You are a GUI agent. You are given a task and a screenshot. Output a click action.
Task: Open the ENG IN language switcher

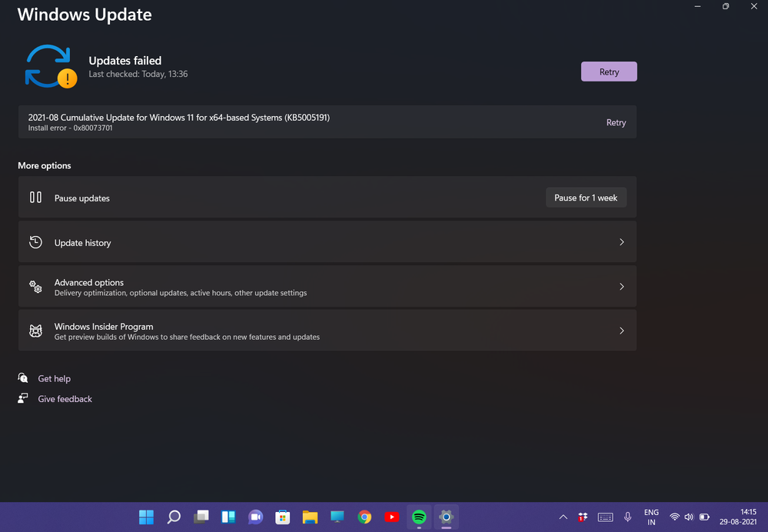coord(651,517)
